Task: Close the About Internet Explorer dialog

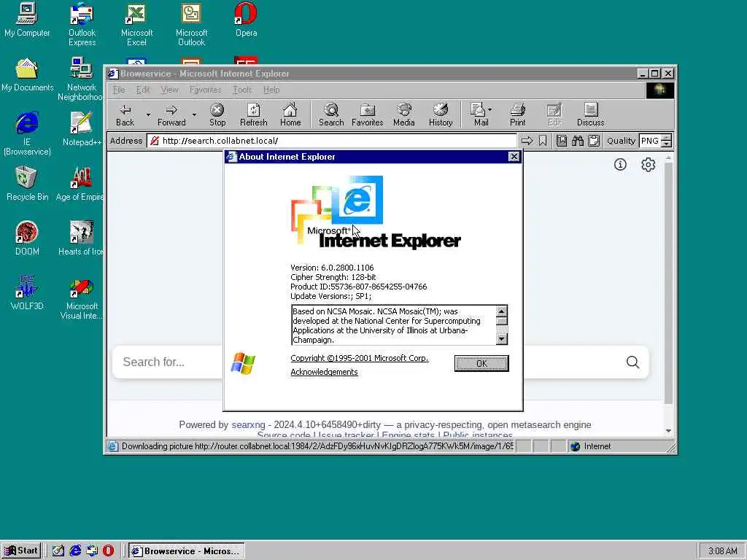Action: click(x=514, y=157)
